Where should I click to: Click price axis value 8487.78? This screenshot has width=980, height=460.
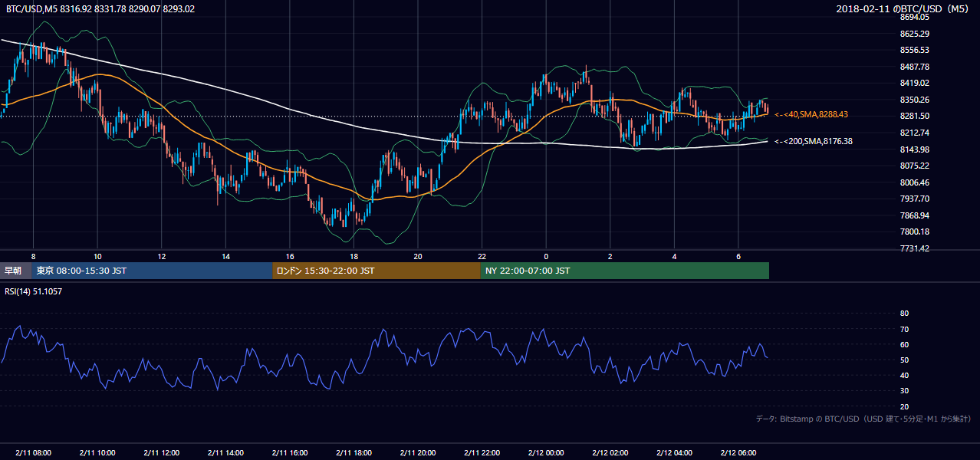[x=915, y=67]
